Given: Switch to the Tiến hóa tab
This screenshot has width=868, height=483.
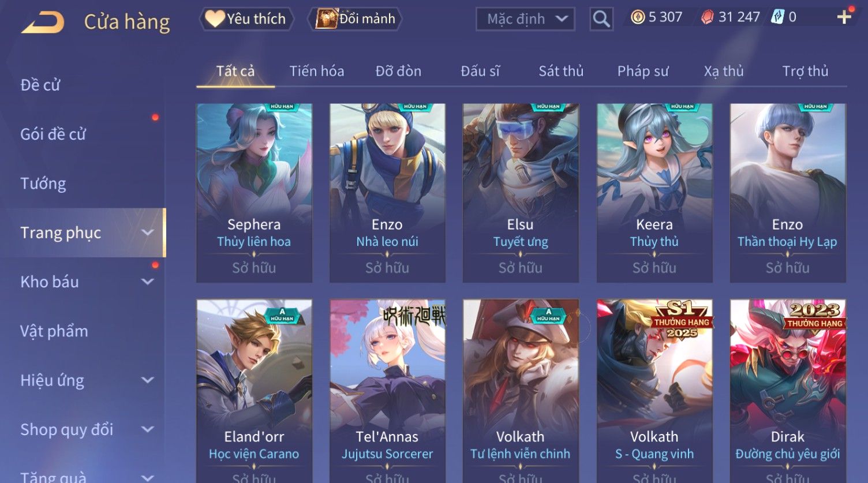Looking at the screenshot, I should (317, 71).
